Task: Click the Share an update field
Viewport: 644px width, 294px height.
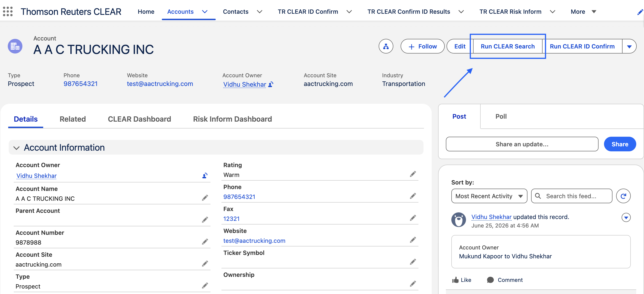Action: (522, 144)
